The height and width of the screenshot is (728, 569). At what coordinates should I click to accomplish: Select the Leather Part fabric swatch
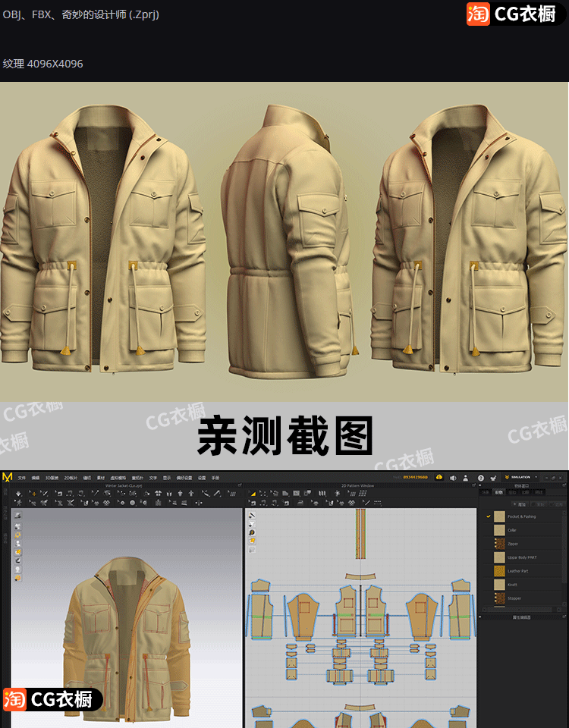(x=499, y=571)
